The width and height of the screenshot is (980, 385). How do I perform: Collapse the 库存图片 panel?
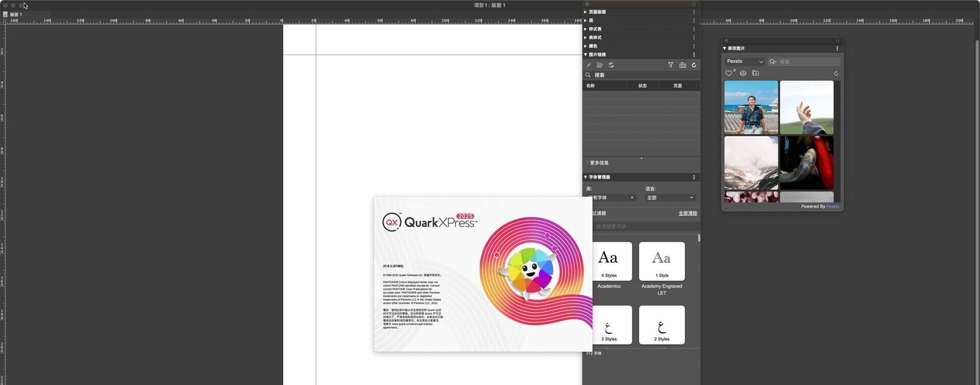725,49
